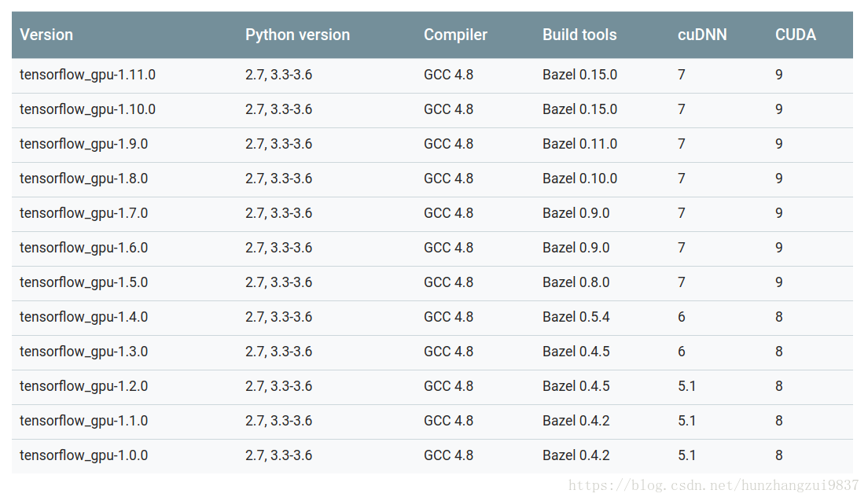Click the tensorflow_gpu-1.0.0 row label
868x501 pixels.
83,455
